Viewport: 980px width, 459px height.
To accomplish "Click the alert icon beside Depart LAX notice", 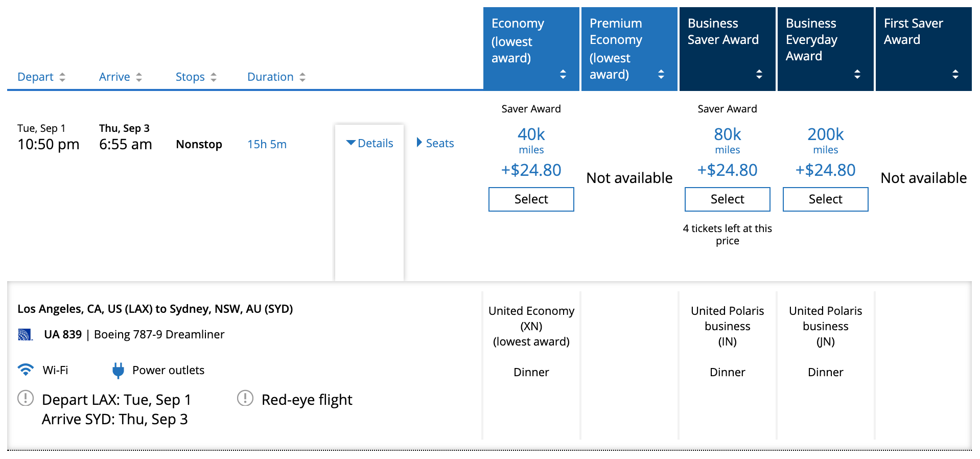I will [x=26, y=398].
